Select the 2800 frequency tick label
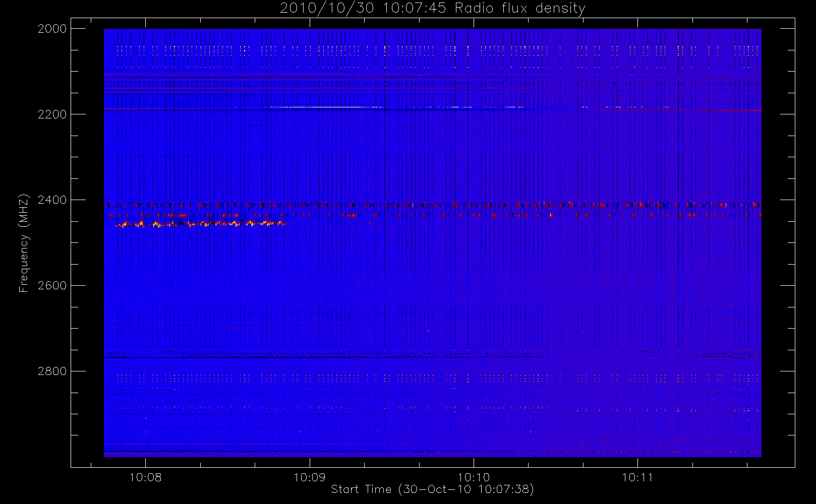Screen dimensions: 816x504 point(52,371)
